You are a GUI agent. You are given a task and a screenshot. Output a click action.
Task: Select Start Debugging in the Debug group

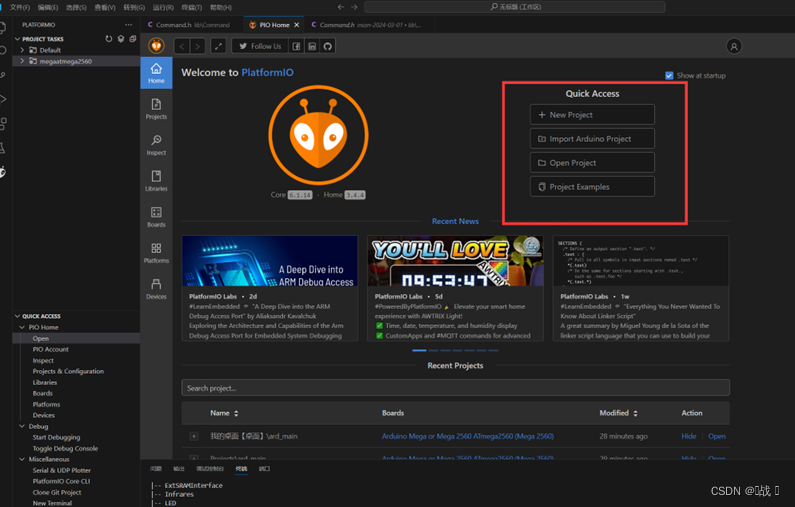click(56, 437)
